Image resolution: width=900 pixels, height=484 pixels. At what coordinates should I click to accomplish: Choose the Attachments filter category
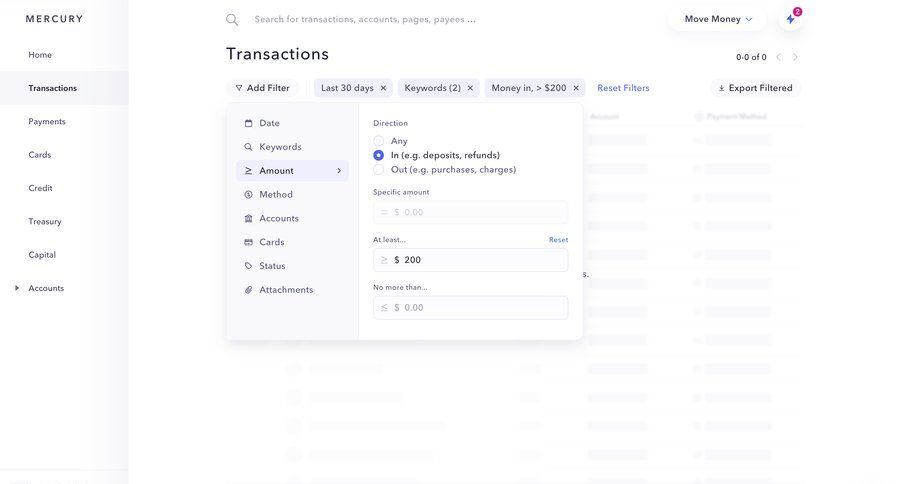292,290
